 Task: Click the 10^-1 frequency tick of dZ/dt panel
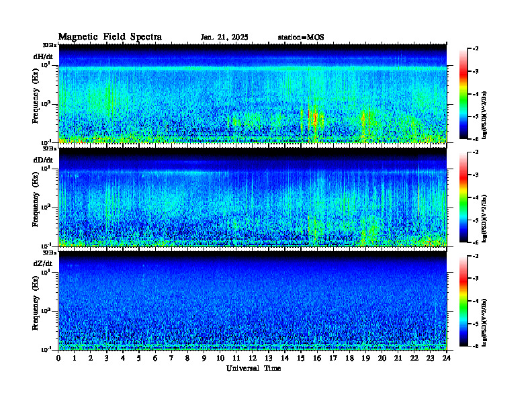point(46,349)
